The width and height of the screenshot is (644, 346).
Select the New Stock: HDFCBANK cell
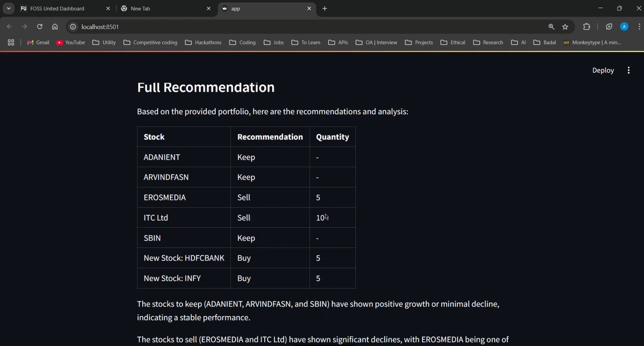[184, 258]
